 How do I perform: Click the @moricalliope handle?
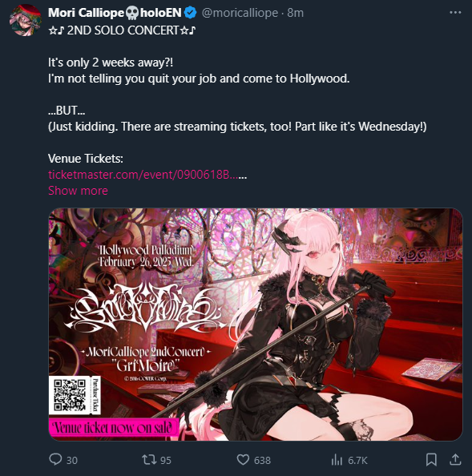[x=240, y=13]
